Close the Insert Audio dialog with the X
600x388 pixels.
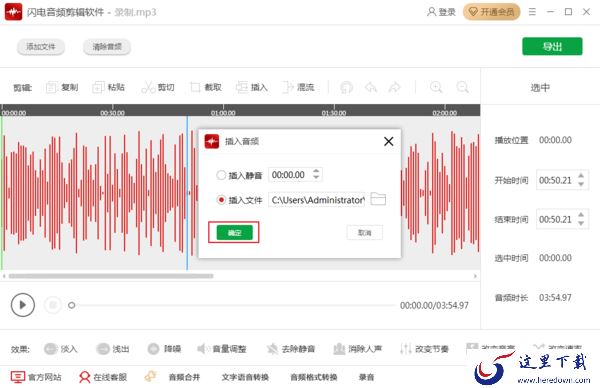tap(388, 142)
